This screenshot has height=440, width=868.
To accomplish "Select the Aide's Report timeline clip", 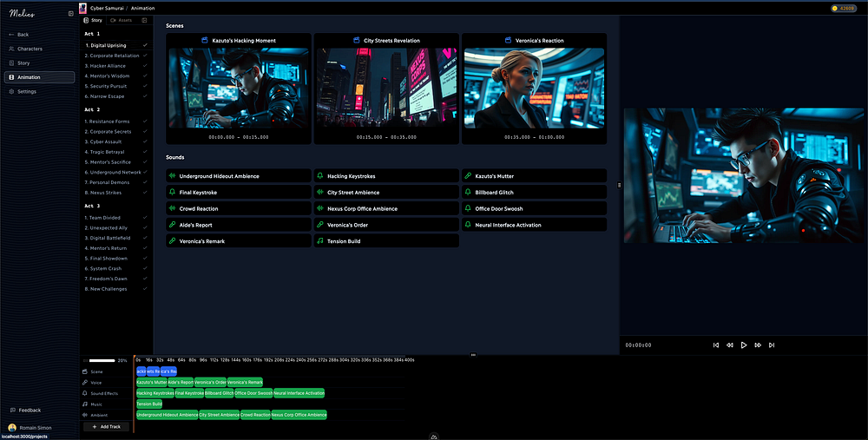I will tap(181, 383).
